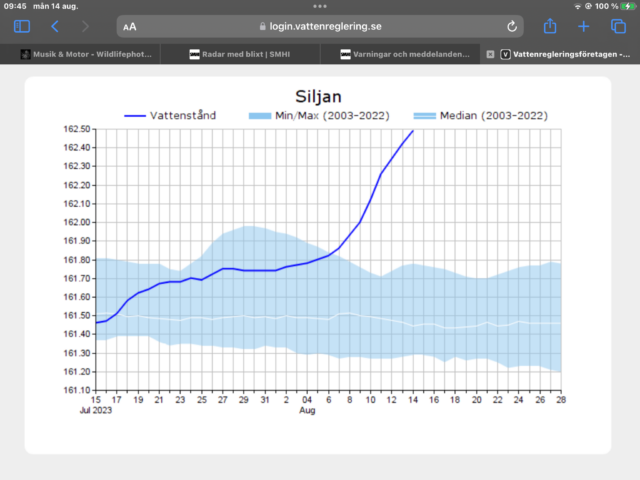Viewport: 640px width, 480px height.
Task: Click the 161.50 y-axis label
Action: click(77, 316)
